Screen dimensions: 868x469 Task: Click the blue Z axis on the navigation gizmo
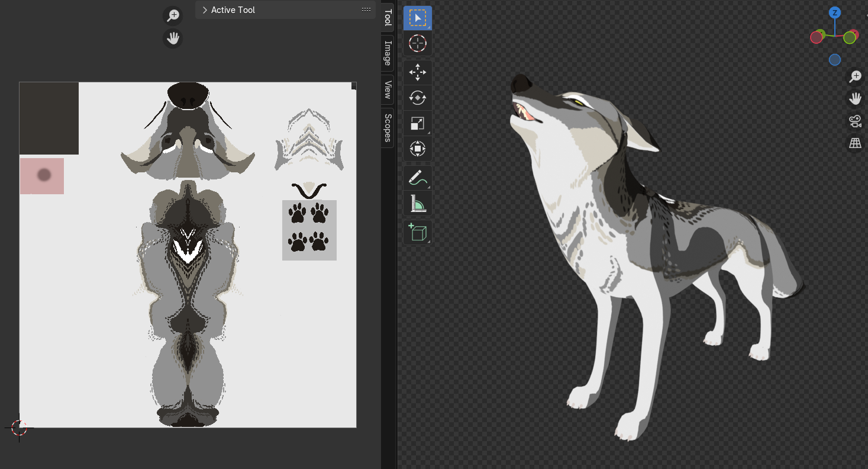pos(835,12)
